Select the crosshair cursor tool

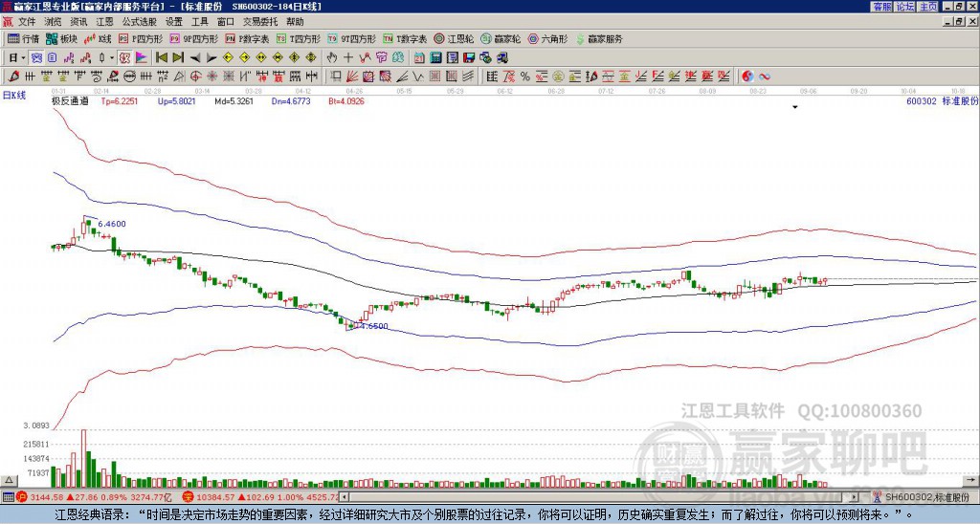(x=348, y=58)
